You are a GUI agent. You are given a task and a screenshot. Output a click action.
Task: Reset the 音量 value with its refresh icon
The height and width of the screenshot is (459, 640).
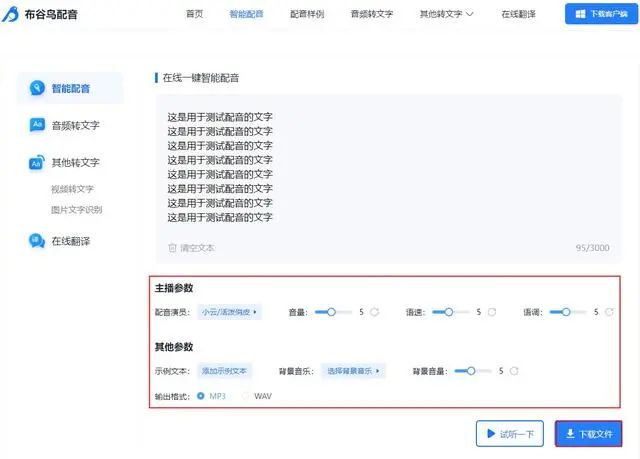[x=374, y=312]
